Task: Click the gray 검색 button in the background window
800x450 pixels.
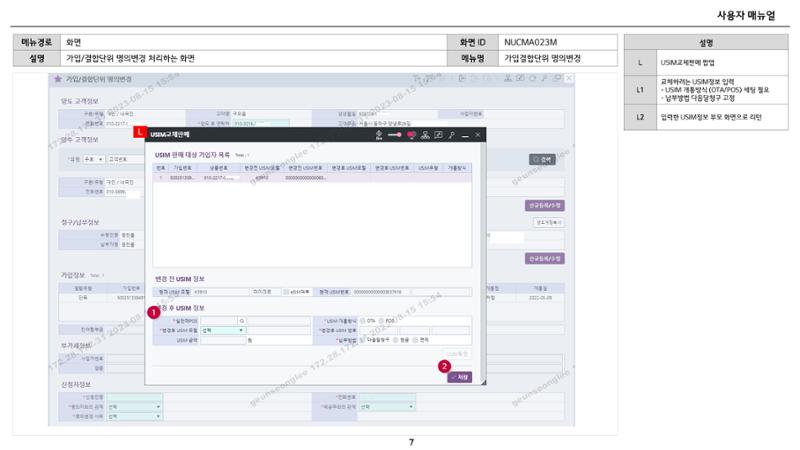Action: [542, 160]
